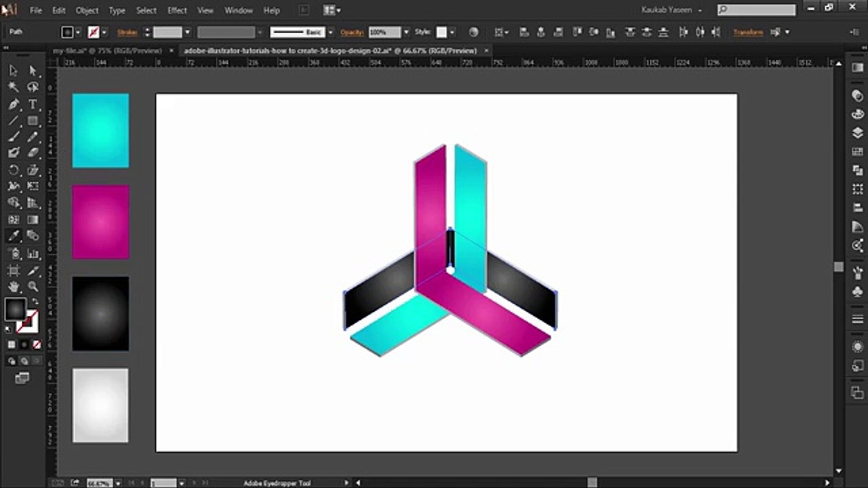Select the Pencil tool

click(33, 137)
